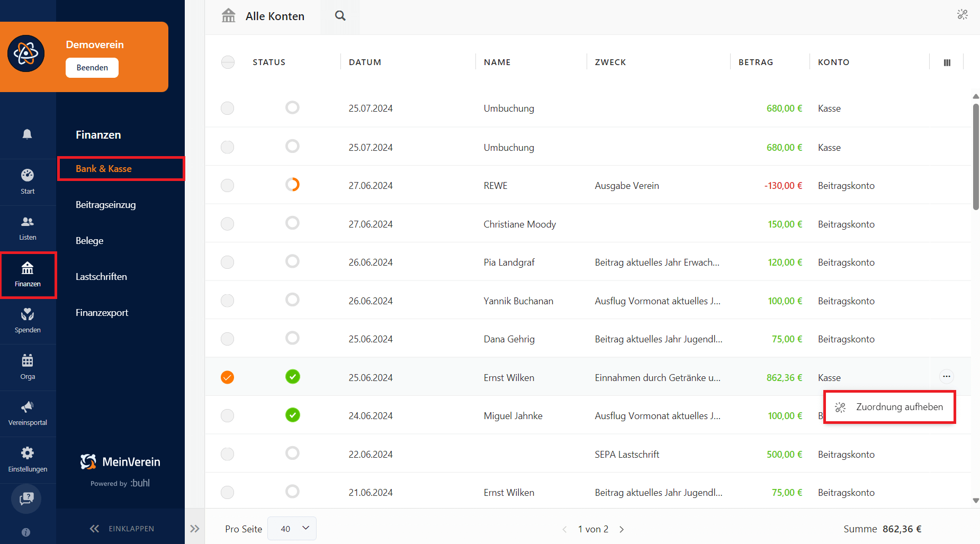
Task: Go to next page arrow
Action: click(622, 529)
